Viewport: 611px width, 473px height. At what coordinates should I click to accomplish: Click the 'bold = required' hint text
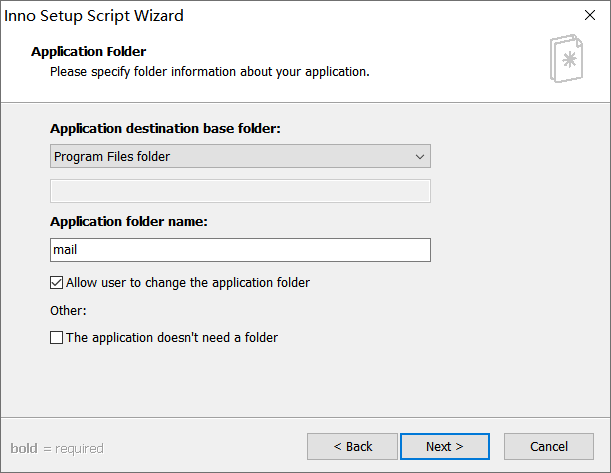57,448
